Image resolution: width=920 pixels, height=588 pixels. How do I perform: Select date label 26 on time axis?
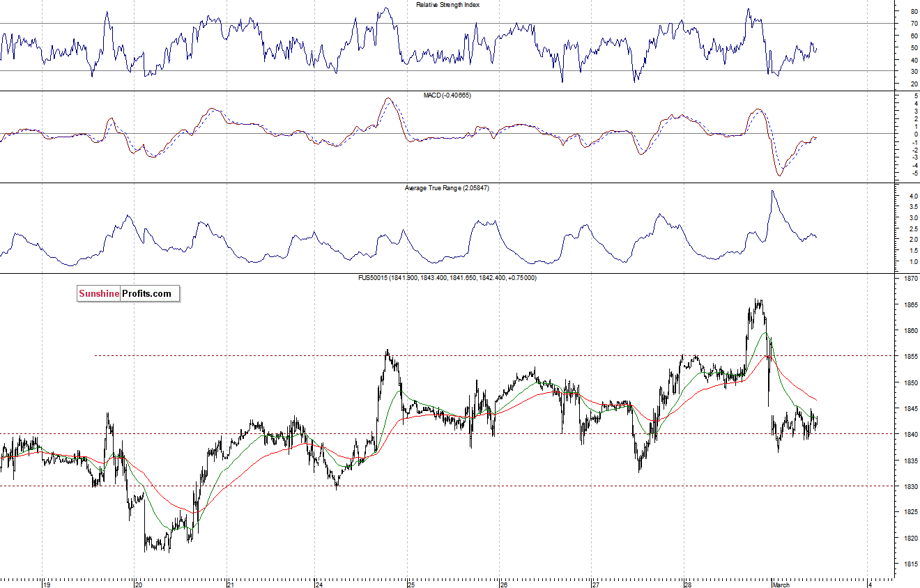click(504, 585)
